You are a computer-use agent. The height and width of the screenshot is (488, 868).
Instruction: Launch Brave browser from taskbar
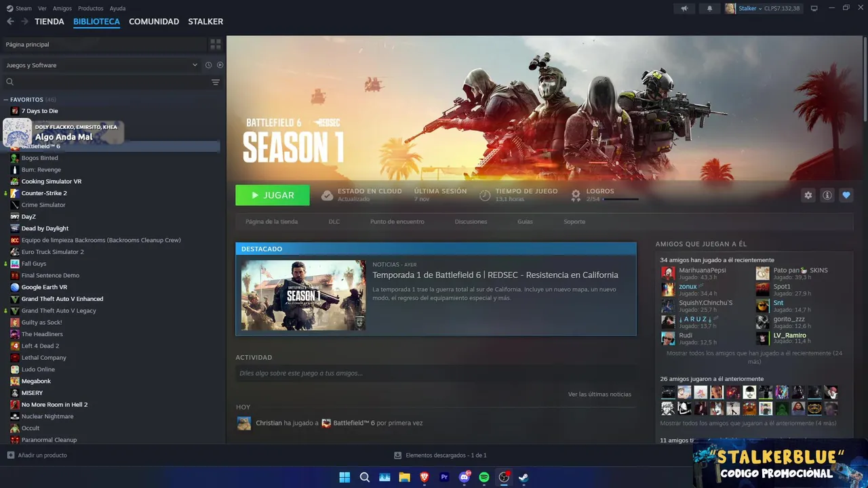pyautogui.click(x=425, y=477)
